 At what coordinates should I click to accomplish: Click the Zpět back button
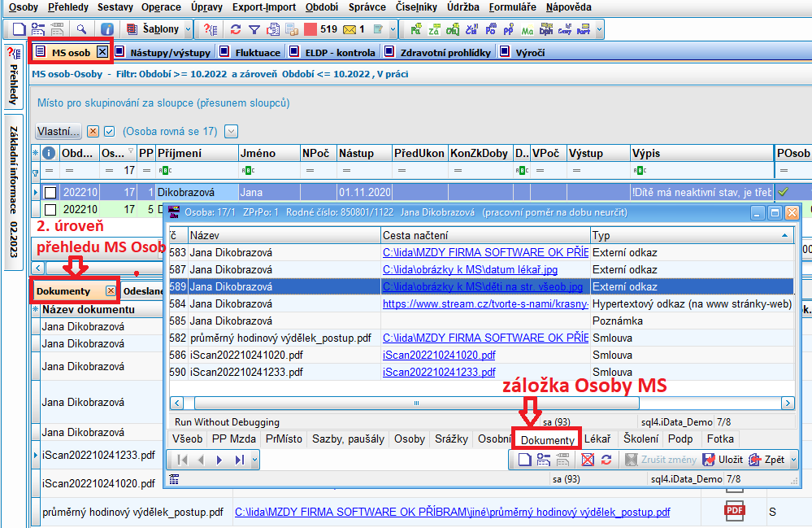click(767, 460)
